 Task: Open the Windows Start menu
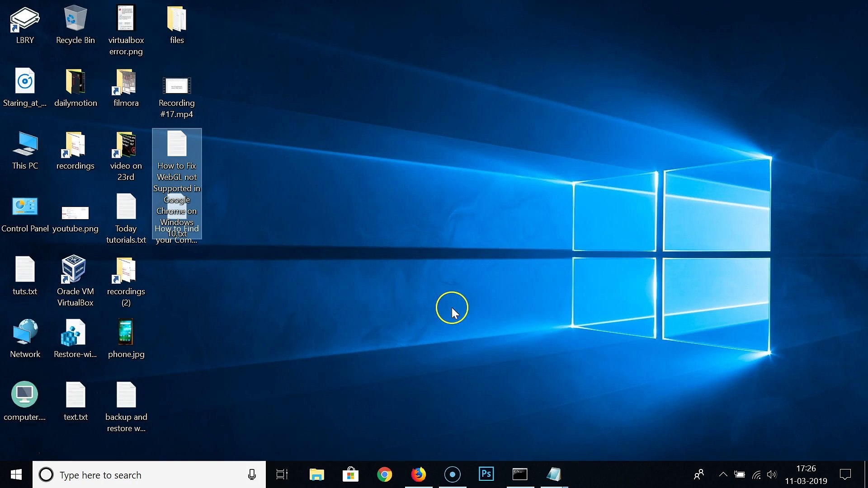pos(16,474)
